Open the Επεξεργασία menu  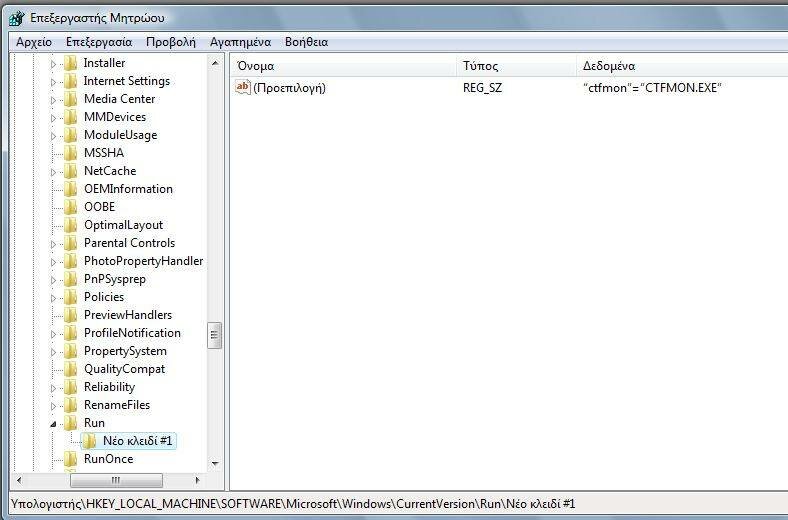point(99,42)
